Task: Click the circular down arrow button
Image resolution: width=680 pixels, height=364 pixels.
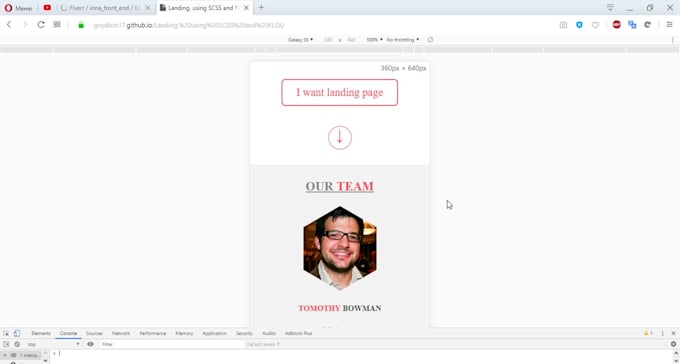Action: click(340, 138)
